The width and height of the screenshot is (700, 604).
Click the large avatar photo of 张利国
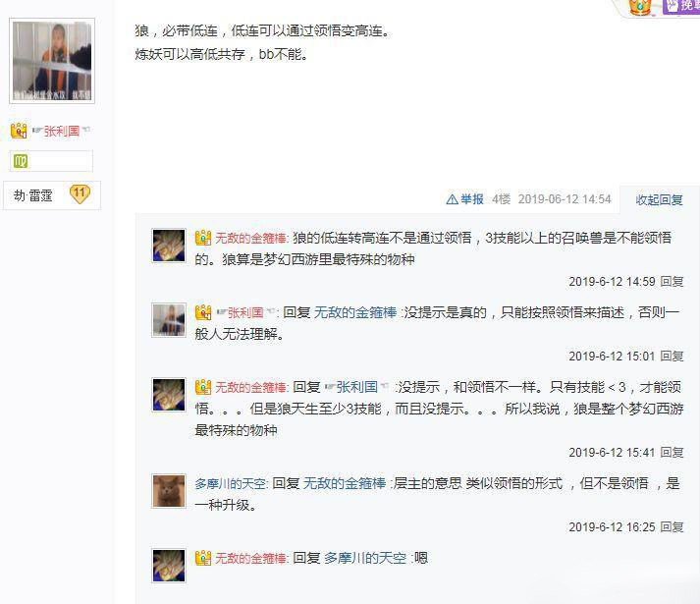52,61
